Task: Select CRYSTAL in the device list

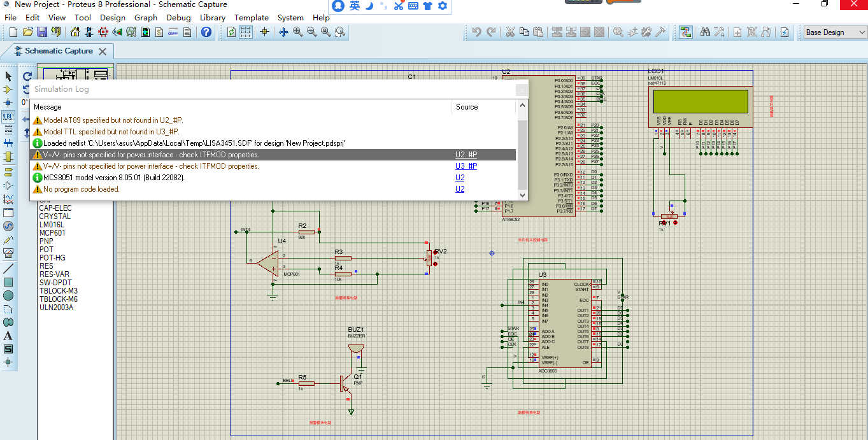Action: (55, 216)
